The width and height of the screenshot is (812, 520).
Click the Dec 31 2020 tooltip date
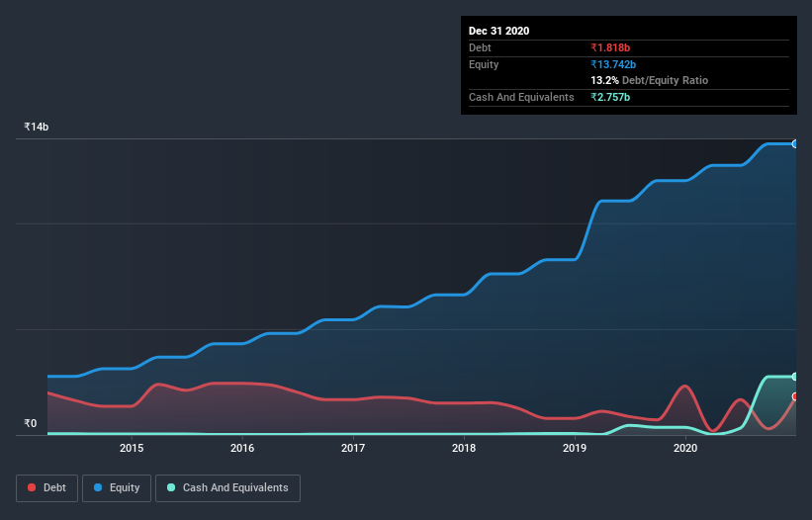click(x=498, y=31)
